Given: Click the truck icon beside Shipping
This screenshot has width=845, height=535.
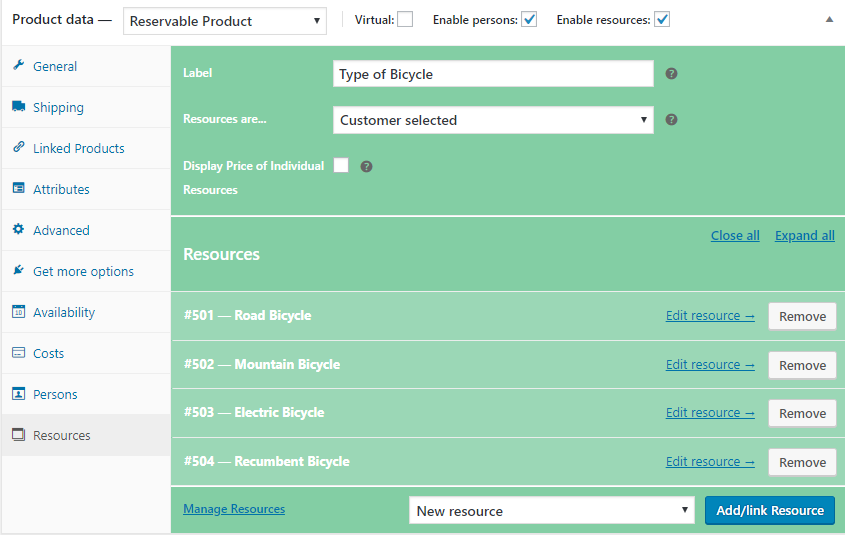Looking at the screenshot, I should tap(18, 107).
